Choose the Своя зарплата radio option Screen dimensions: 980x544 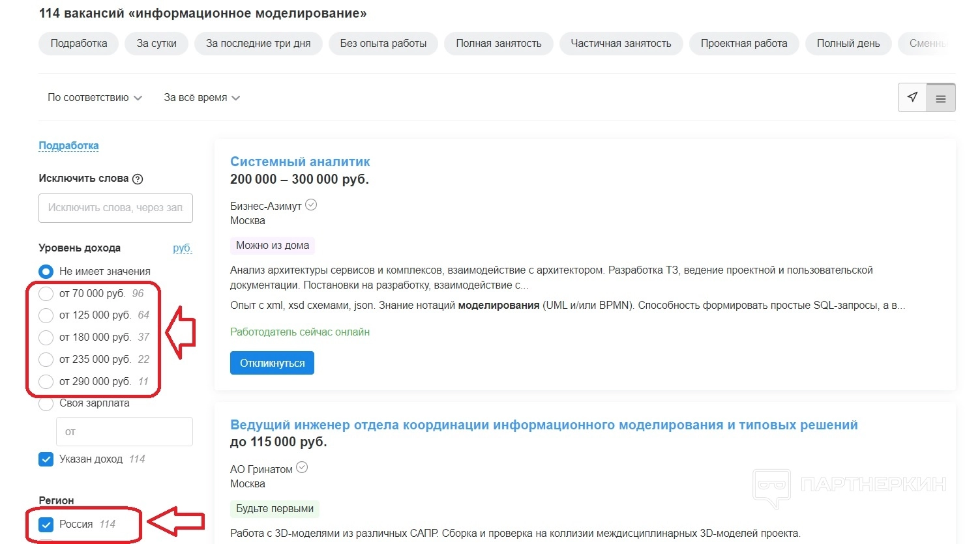(46, 404)
